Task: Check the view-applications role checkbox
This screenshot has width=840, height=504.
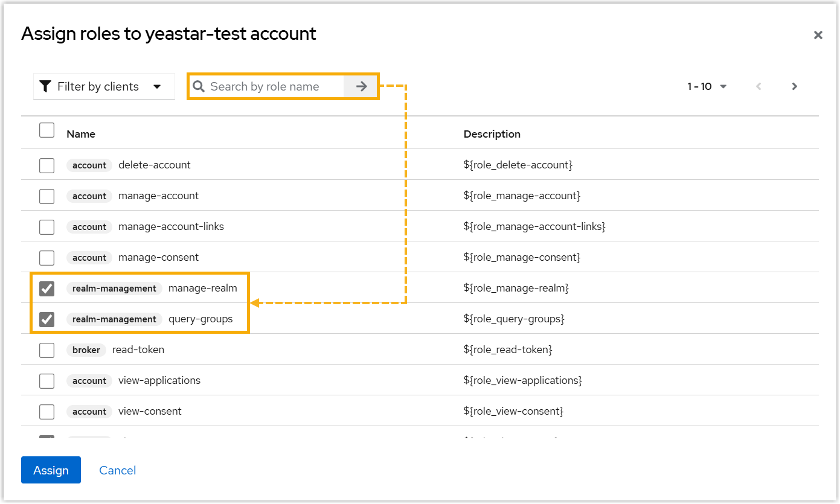Action: point(47,381)
